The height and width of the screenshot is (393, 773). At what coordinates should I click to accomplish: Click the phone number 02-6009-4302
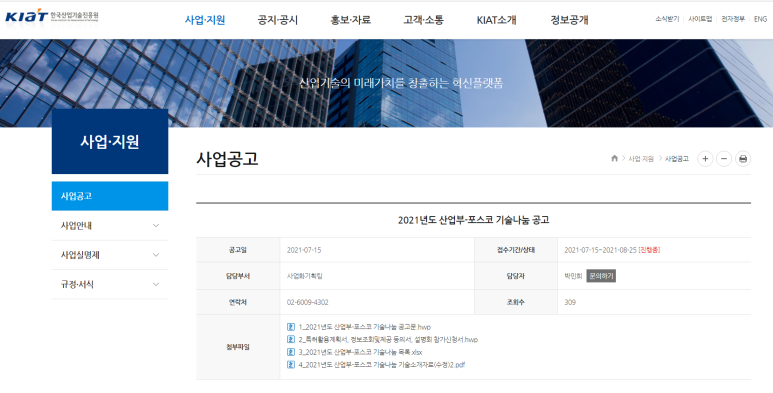point(308,302)
